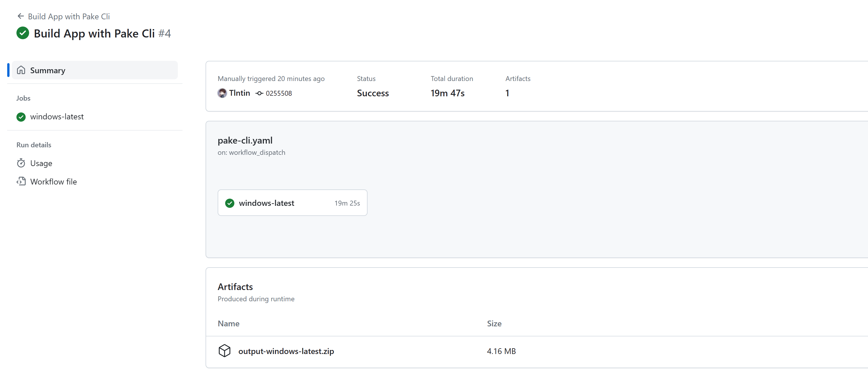
Task: Click the Build App with Pake Cli breadcrumb
Action: 69,16
